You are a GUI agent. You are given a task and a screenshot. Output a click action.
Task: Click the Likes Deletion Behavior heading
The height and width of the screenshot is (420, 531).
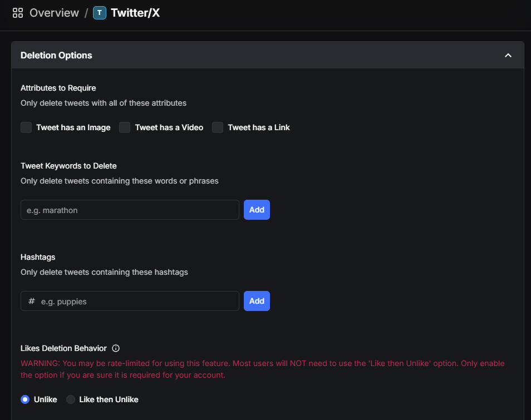click(63, 348)
